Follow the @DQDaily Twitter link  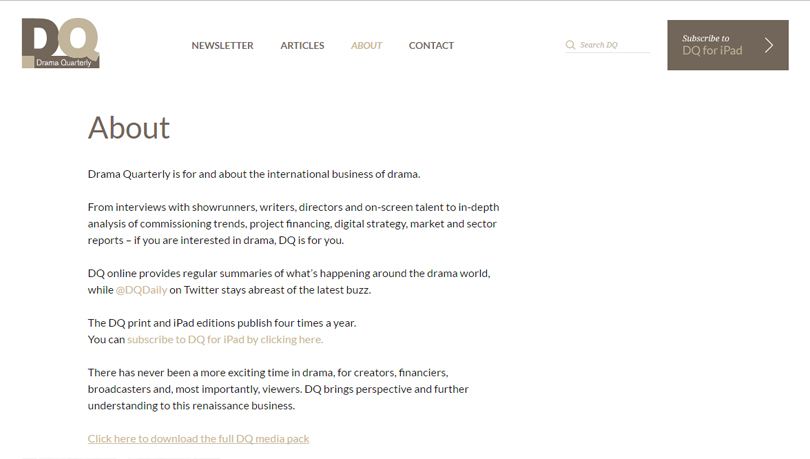click(140, 290)
